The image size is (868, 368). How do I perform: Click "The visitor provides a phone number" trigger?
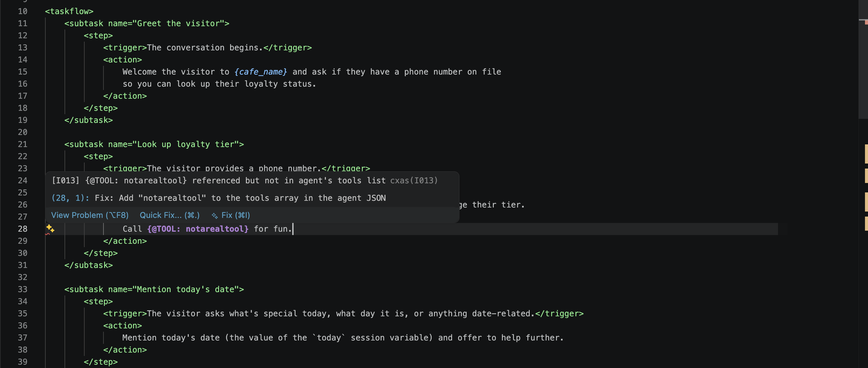click(234, 169)
